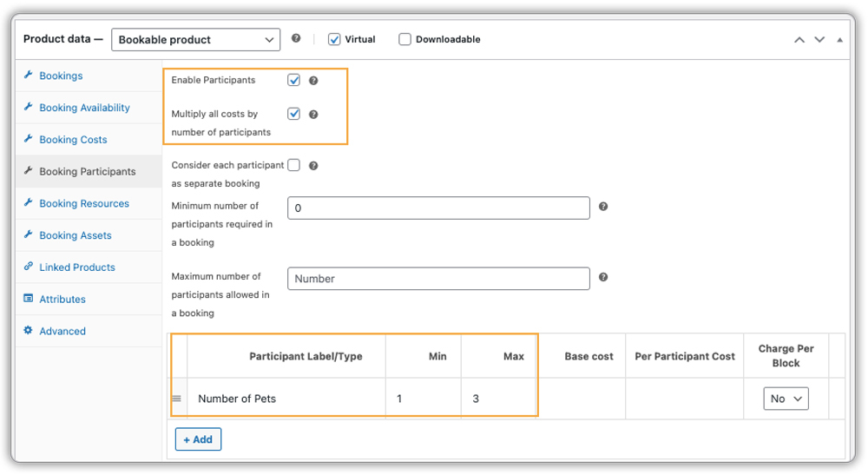Go to the Linked Products tab

tap(76, 267)
